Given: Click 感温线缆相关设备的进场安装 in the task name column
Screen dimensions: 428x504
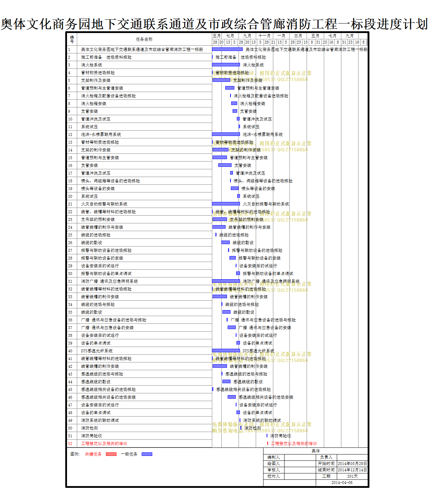Looking at the screenshot, I should (x=108, y=397).
